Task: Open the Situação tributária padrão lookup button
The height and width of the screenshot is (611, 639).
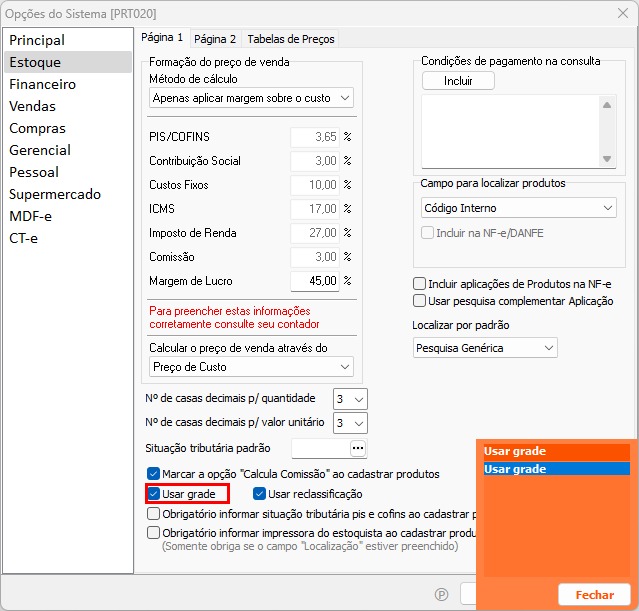Action: coord(357,448)
